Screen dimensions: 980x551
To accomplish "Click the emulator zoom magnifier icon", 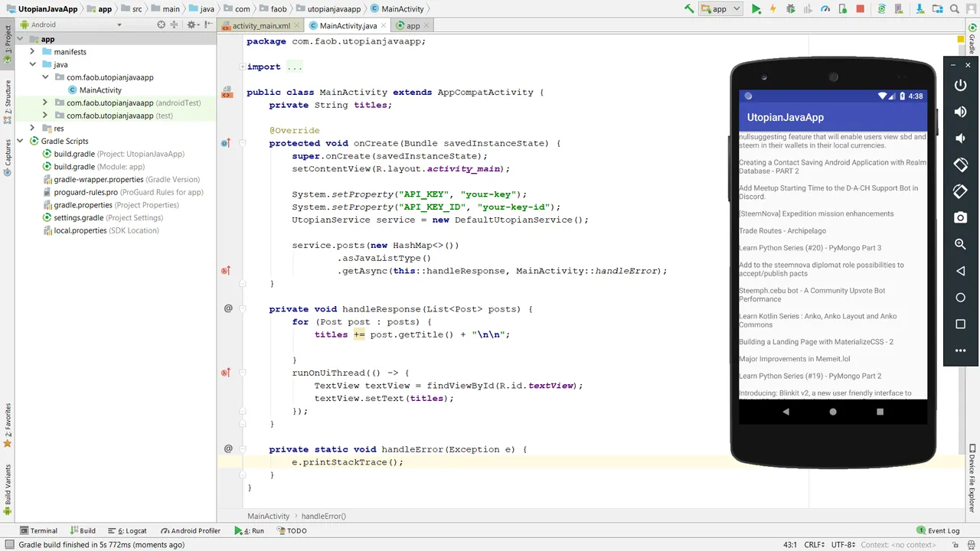I will click(x=960, y=244).
